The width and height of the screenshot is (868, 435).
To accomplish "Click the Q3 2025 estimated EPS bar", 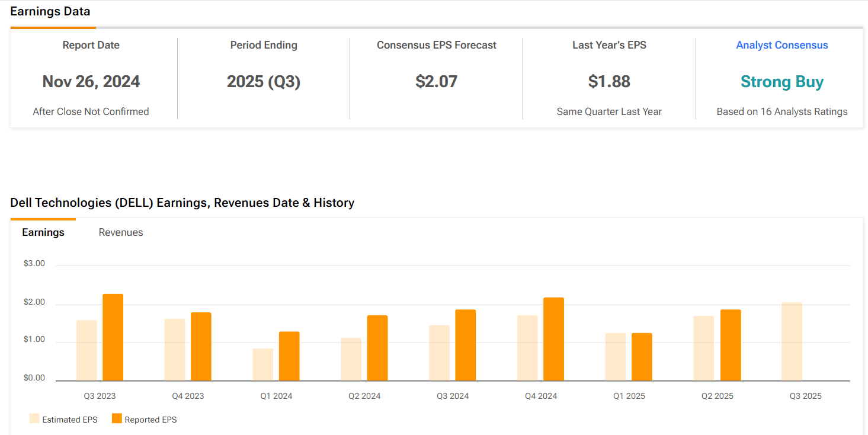I will pos(792,341).
